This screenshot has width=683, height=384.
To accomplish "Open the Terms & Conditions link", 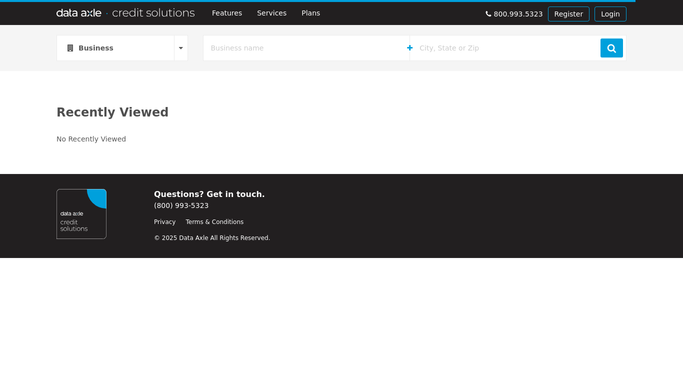I will pos(214,222).
